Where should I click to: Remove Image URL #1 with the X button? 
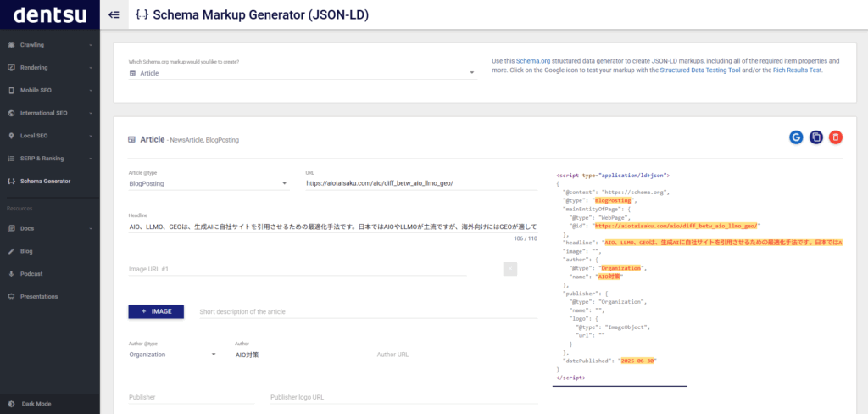click(509, 269)
